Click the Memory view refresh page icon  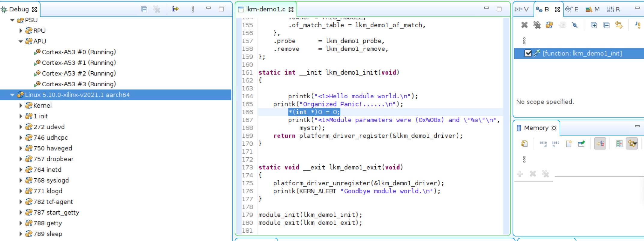tap(524, 144)
